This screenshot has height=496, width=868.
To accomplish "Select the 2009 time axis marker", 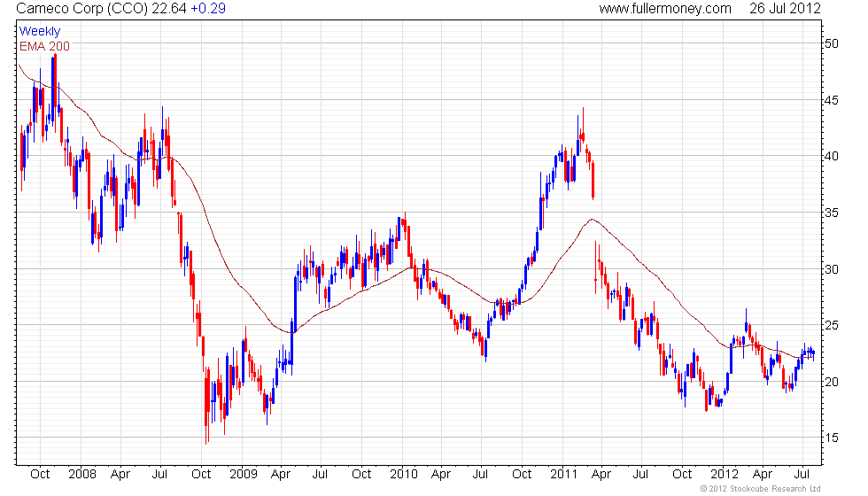I will pyautogui.click(x=243, y=474).
